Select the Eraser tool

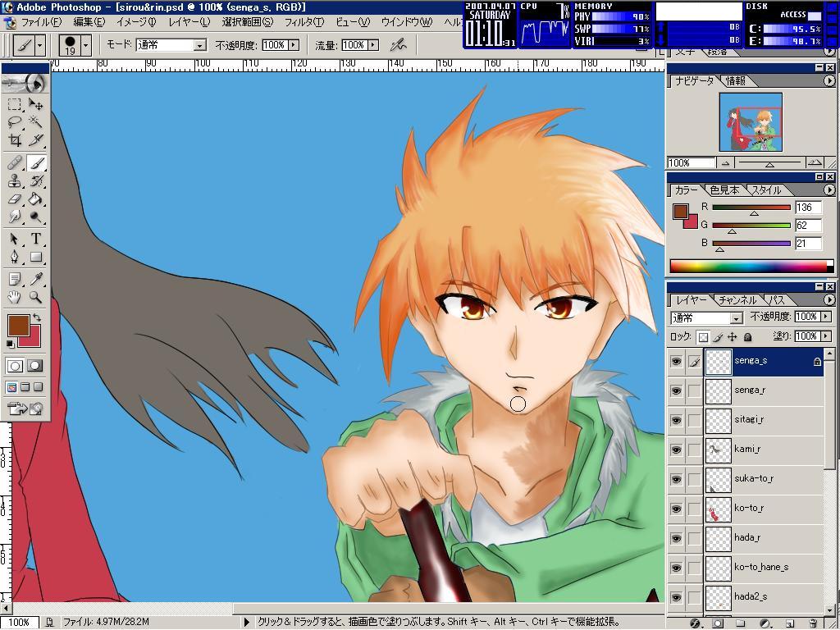(x=15, y=199)
